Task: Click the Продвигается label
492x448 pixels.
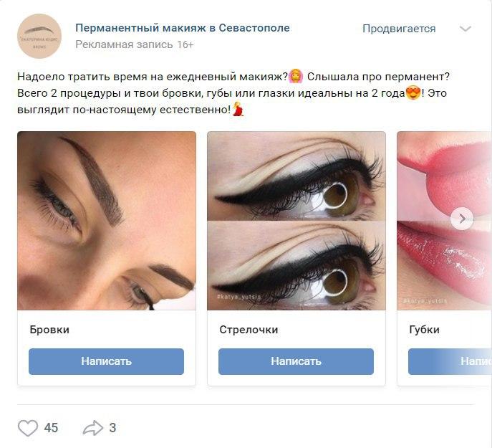Action: point(399,29)
